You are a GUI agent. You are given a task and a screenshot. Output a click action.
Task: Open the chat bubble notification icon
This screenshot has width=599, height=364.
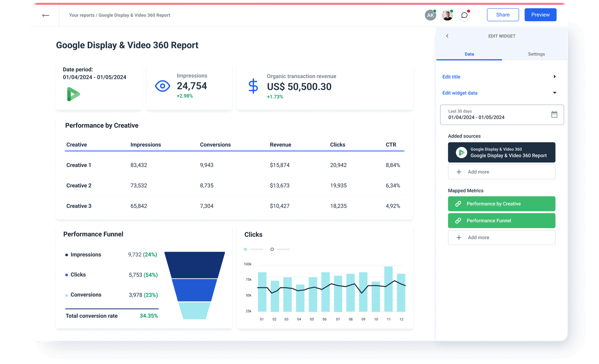(464, 15)
